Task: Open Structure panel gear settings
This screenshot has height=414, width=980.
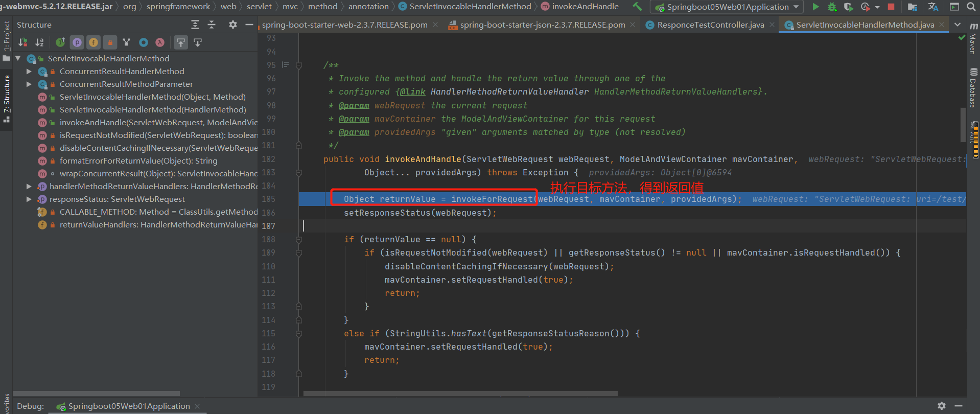Action: pos(232,25)
